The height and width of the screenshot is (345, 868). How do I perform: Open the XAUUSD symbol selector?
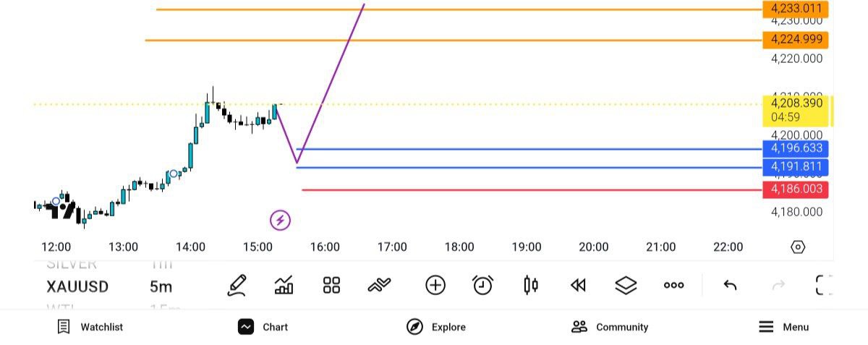click(x=77, y=287)
